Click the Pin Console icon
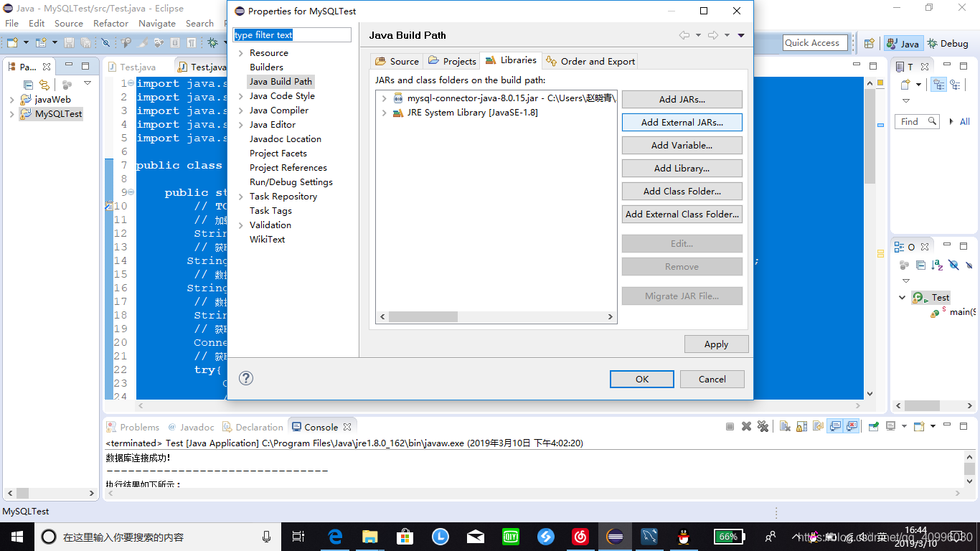The height and width of the screenshot is (551, 980). (873, 426)
